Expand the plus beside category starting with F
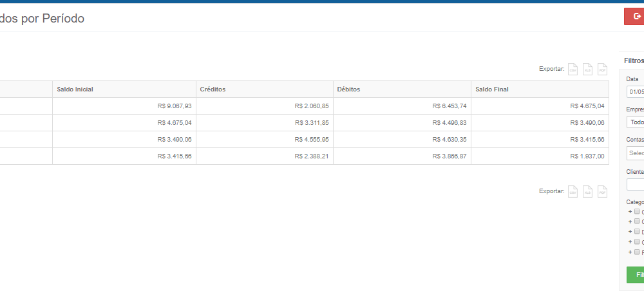The width and height of the screenshot is (644, 291). coord(630,252)
